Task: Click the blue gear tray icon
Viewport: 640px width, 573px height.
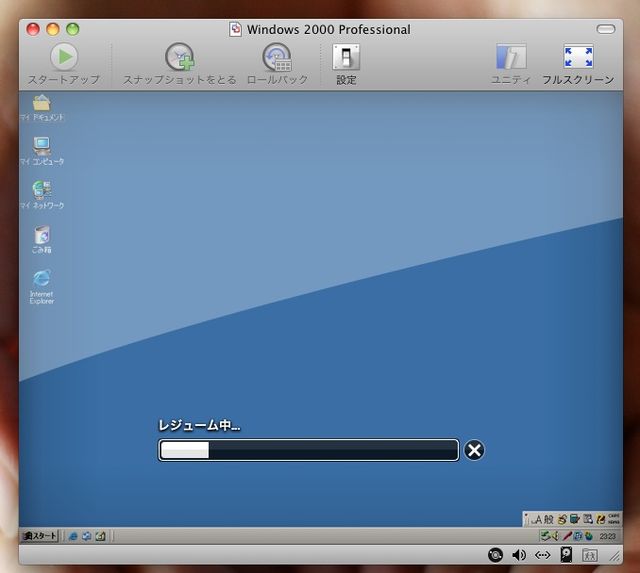Action: tap(578, 536)
